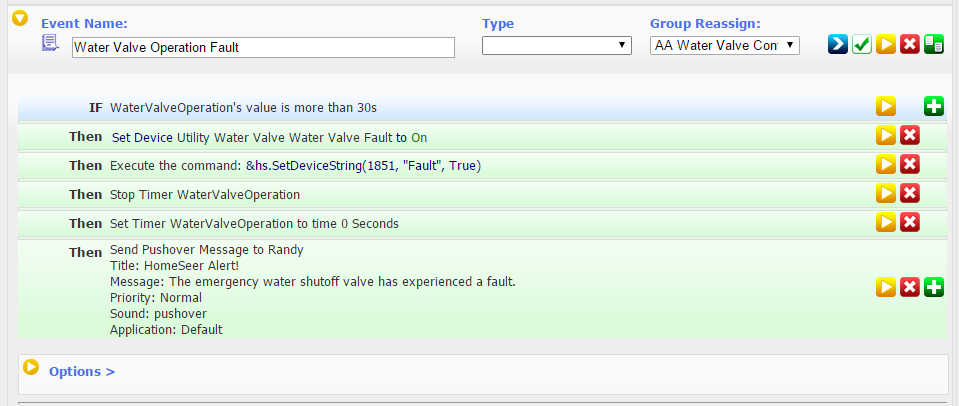Click the script notes icon beside Event Name

coord(50,43)
